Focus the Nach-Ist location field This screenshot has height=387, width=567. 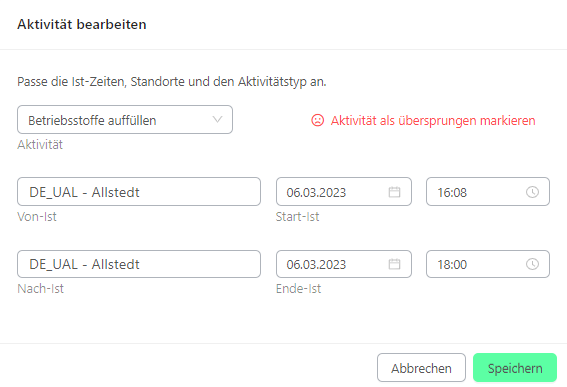[139, 264]
